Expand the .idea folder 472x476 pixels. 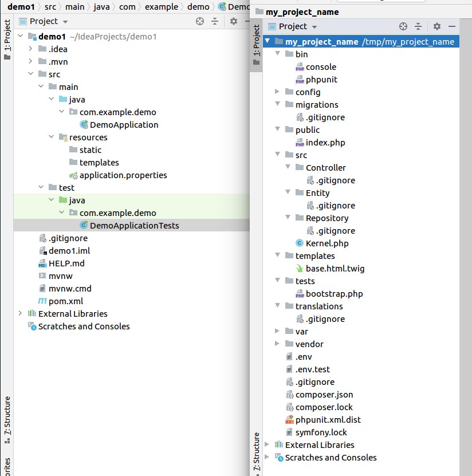[x=30, y=49]
